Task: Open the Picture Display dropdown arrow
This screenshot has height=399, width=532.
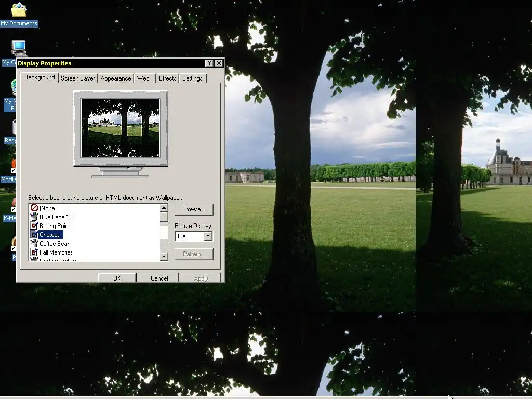Action: 208,236
